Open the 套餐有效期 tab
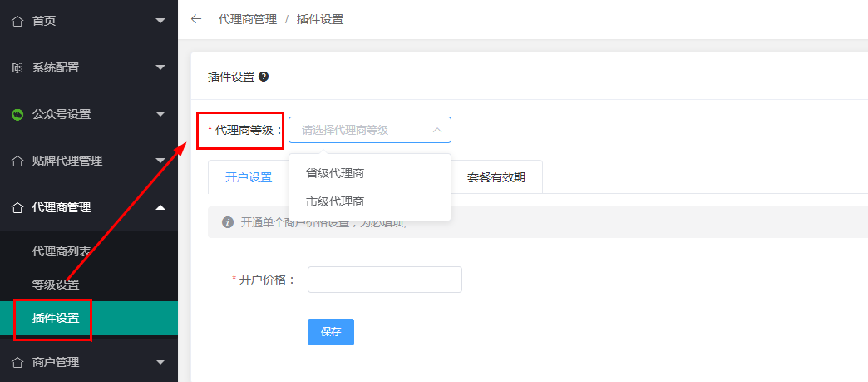The width and height of the screenshot is (868, 382). click(496, 177)
